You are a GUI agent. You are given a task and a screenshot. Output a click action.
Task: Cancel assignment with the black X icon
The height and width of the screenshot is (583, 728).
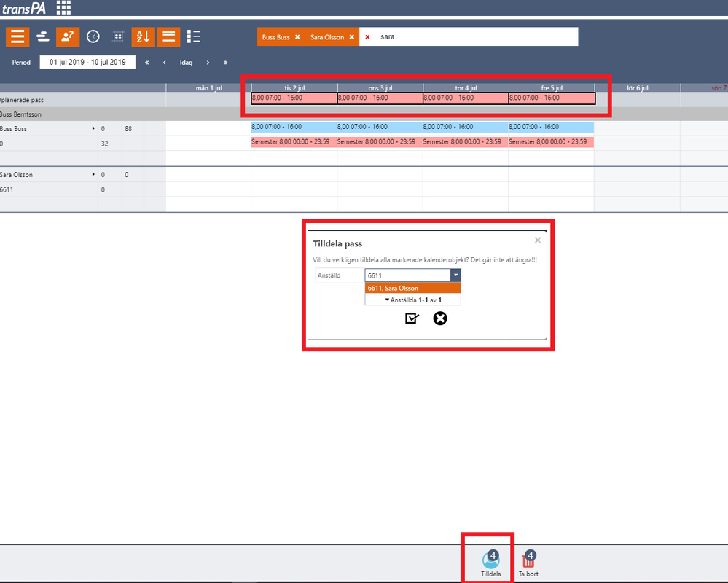(x=440, y=318)
